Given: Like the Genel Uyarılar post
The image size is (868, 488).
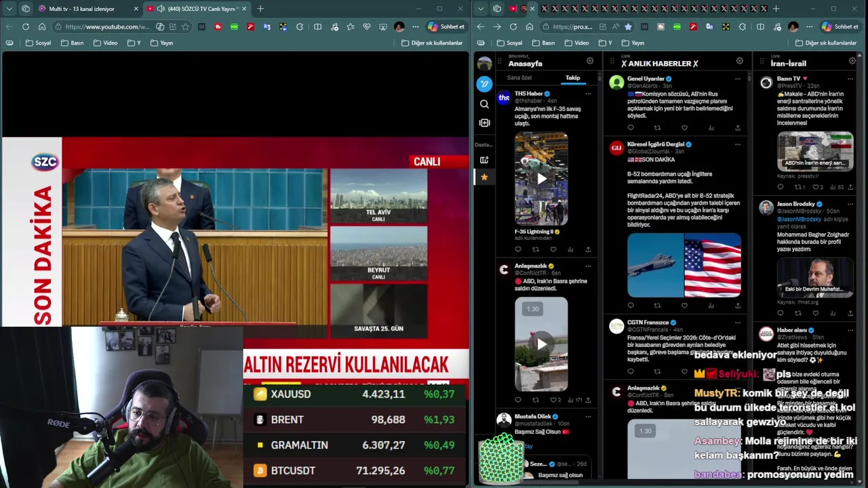Looking at the screenshot, I should click(x=684, y=127).
